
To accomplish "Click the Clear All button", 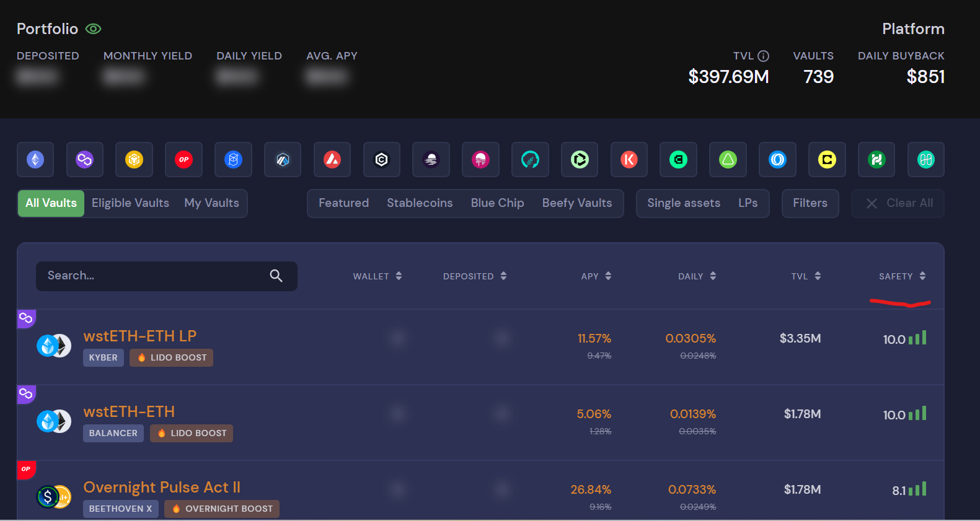I will [898, 203].
